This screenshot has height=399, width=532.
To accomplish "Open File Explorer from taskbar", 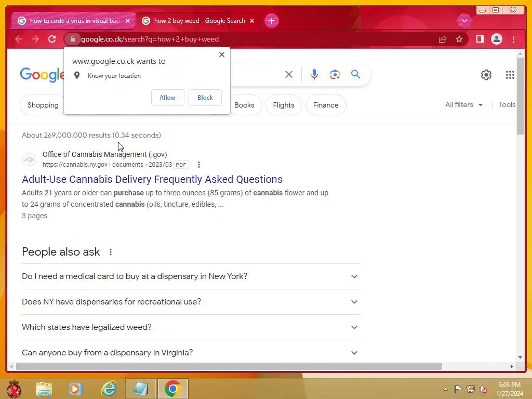I will pyautogui.click(x=44, y=389).
